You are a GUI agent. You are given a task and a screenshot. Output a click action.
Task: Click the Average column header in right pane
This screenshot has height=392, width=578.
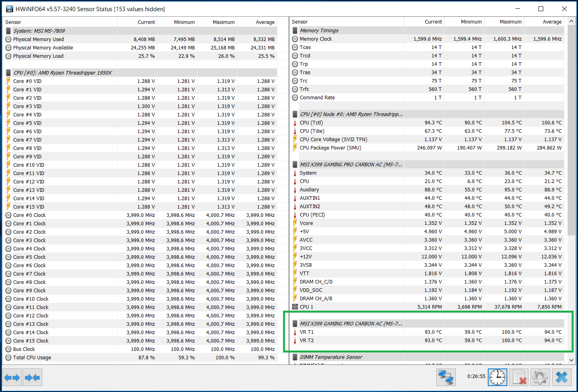pos(544,22)
